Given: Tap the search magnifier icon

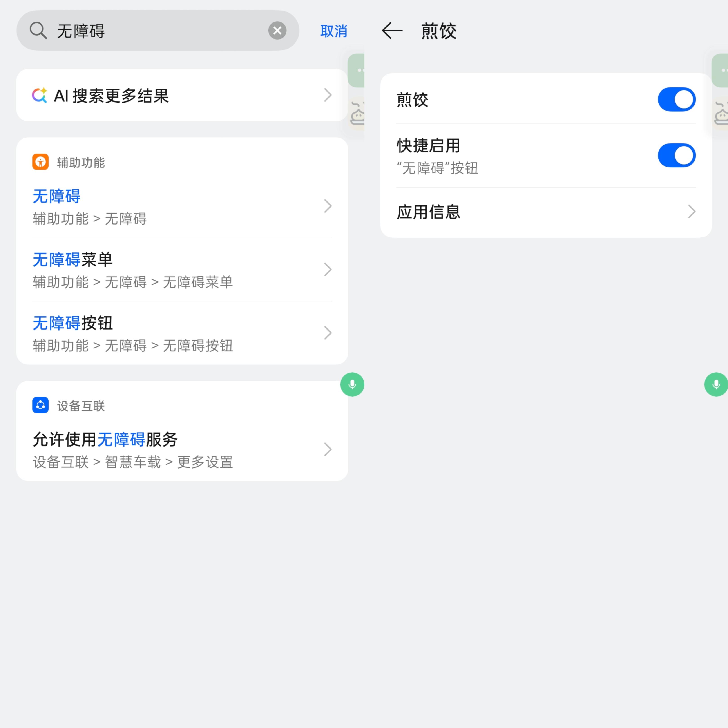Looking at the screenshot, I should click(38, 31).
